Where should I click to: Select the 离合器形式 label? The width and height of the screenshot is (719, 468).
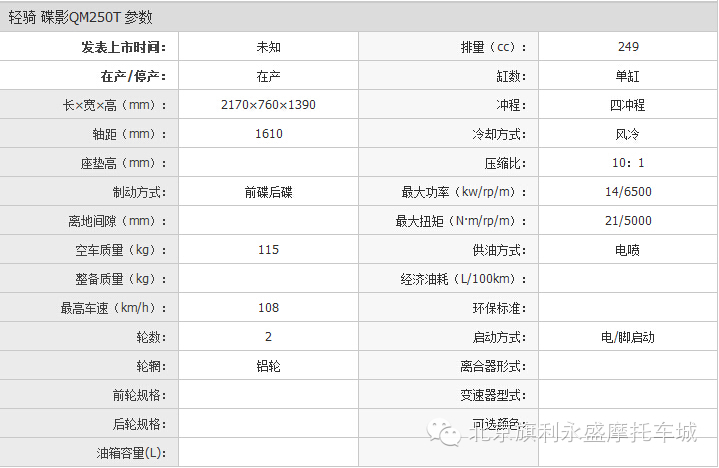tap(493, 366)
